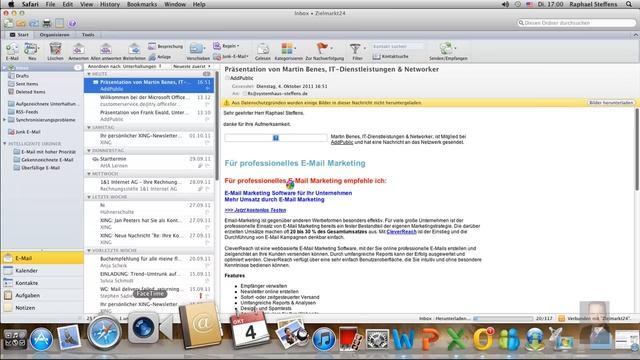
Task: Open Address Book in the Dock
Action: 200,325
